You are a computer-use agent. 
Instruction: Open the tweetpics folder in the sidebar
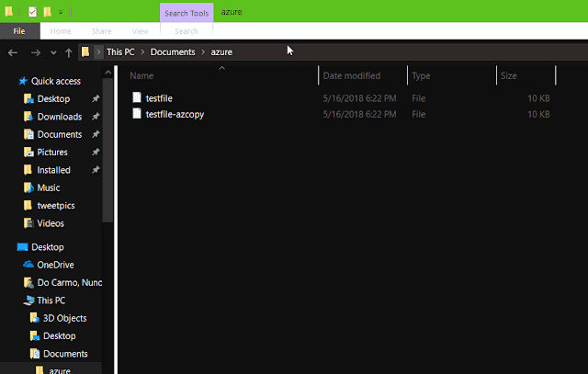(x=56, y=206)
